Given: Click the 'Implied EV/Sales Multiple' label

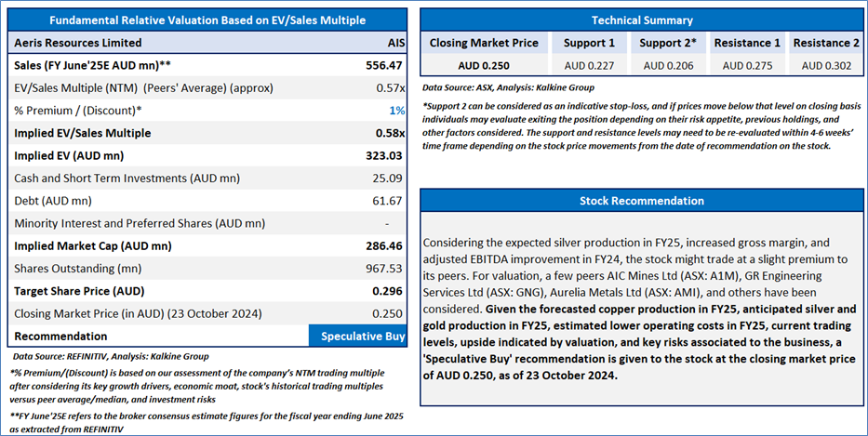Looking at the screenshot, I should pyautogui.click(x=83, y=133).
